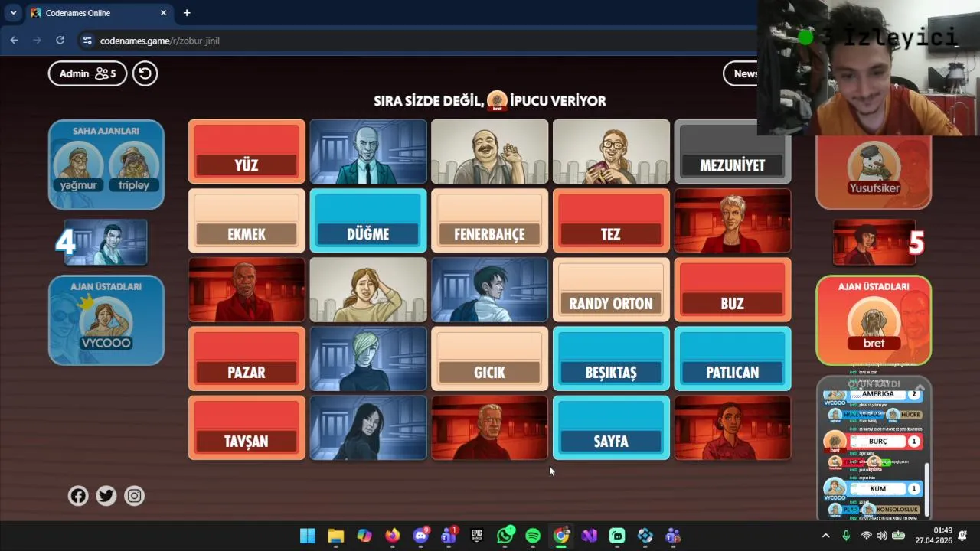Click Yusufsiker snowman avatar
Screen dimensions: 980x551
(874, 165)
